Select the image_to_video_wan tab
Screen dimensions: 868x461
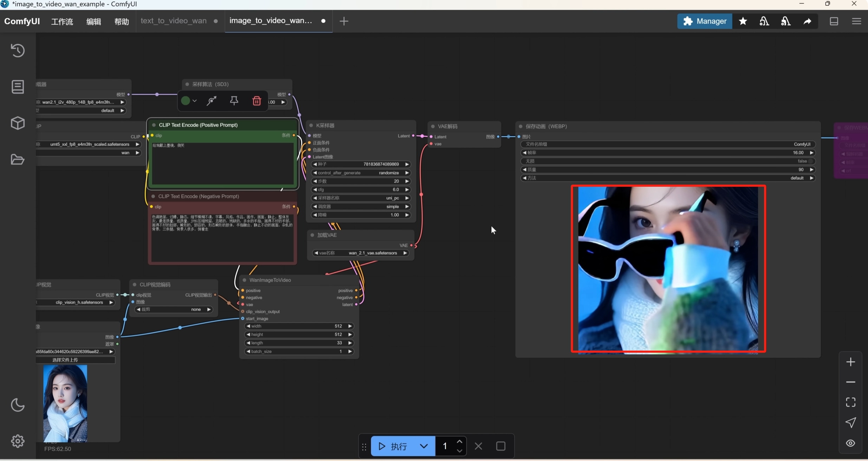coord(270,21)
